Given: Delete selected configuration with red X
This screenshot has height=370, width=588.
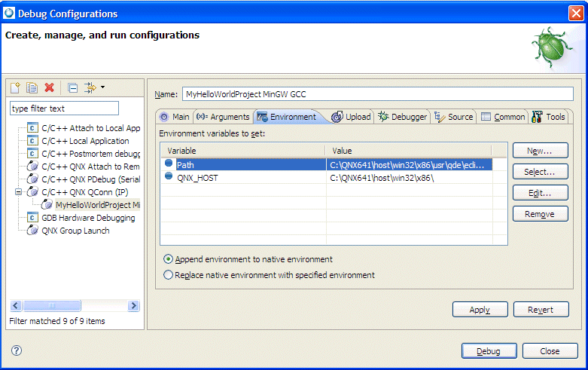Looking at the screenshot, I should (x=49, y=88).
